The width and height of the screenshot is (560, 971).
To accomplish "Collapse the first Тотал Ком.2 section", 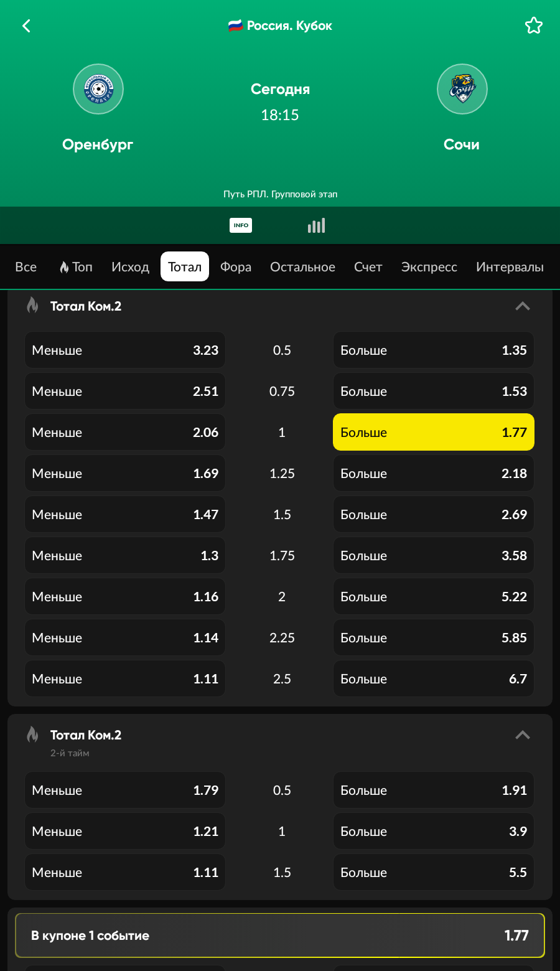I will [523, 306].
